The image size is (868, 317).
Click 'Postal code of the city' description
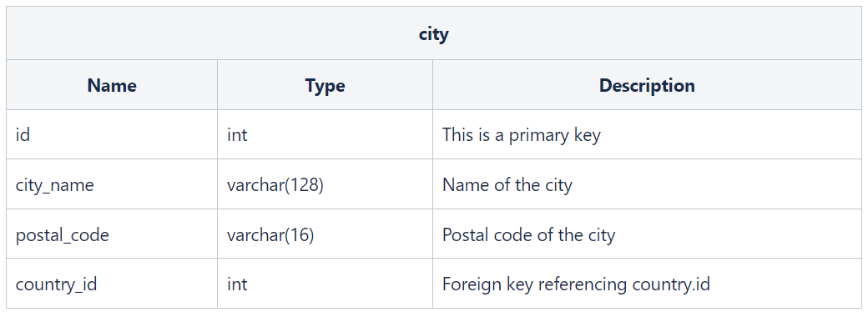pyautogui.click(x=528, y=234)
